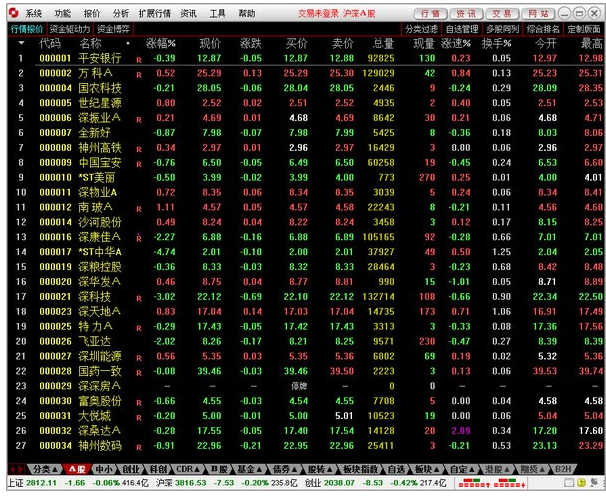Click the R marker beside 万科A

tap(139, 75)
